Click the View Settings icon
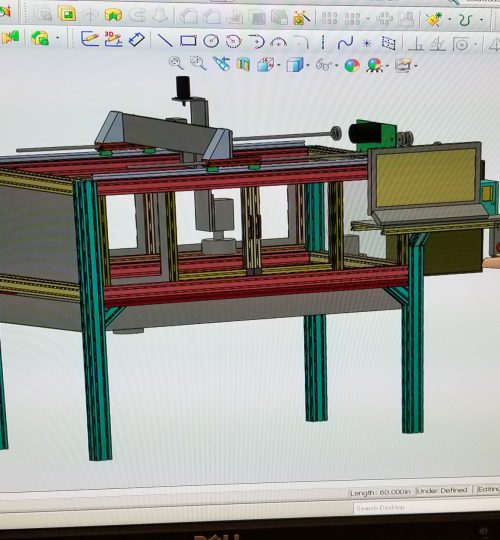Viewport: 500px width, 540px height. [403, 65]
